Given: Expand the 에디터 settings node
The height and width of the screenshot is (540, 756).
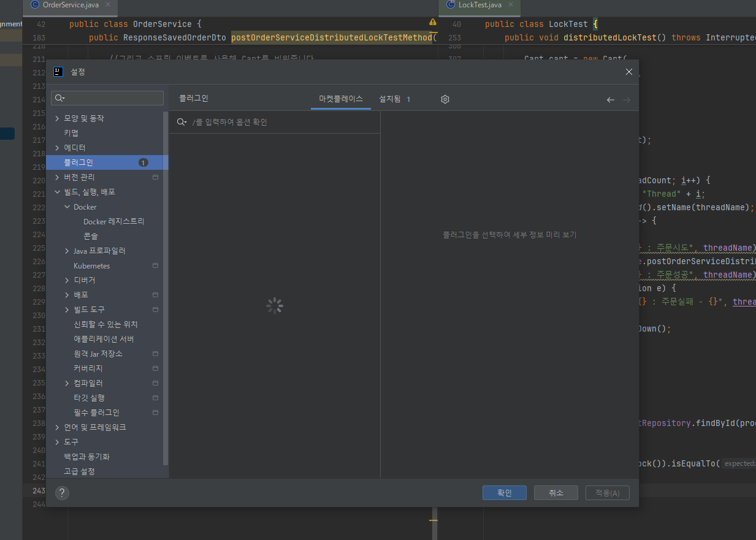Looking at the screenshot, I should 57,148.
